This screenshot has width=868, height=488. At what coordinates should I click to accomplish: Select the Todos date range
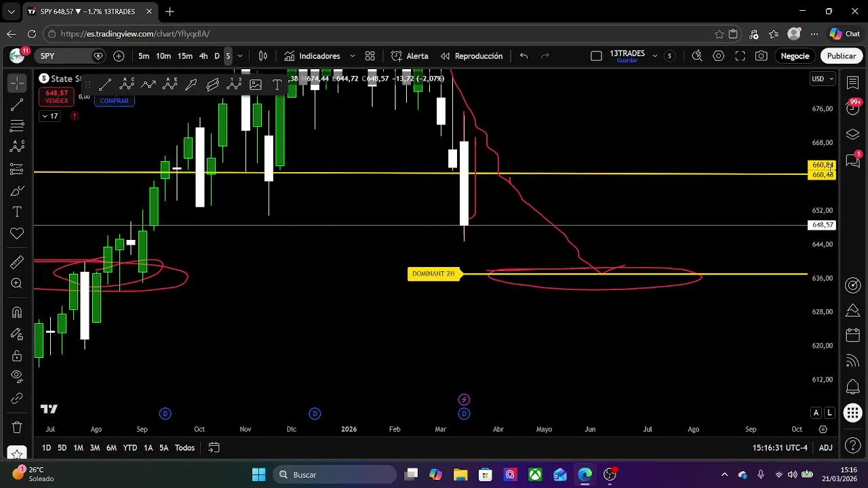tap(184, 448)
